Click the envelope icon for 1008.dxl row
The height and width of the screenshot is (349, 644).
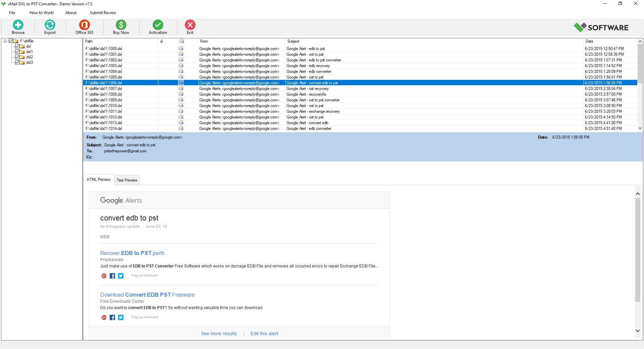click(x=181, y=94)
